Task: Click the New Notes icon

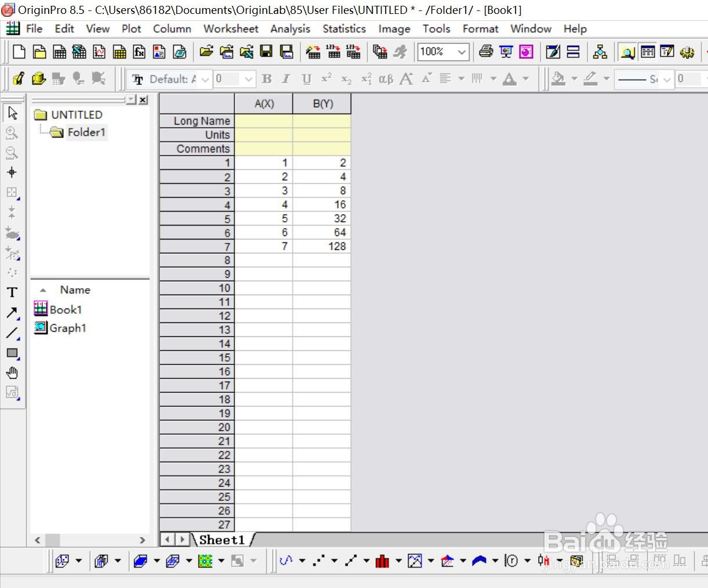Action: [179, 52]
